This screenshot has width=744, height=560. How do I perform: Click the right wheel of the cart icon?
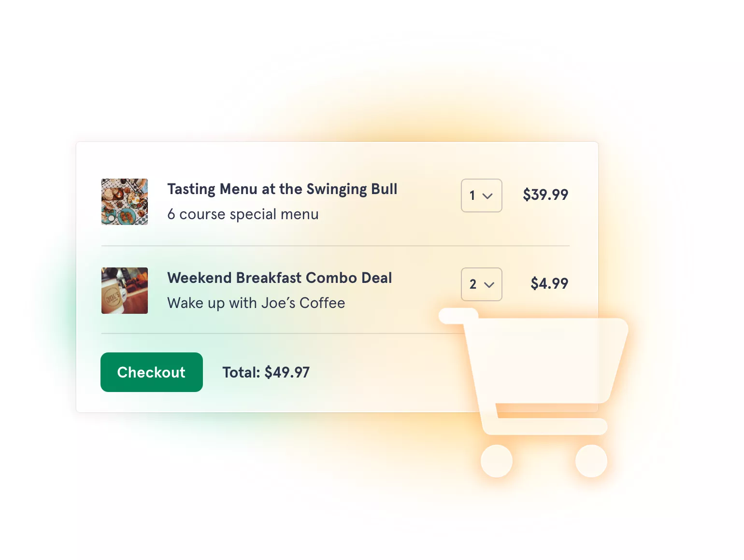point(591,461)
